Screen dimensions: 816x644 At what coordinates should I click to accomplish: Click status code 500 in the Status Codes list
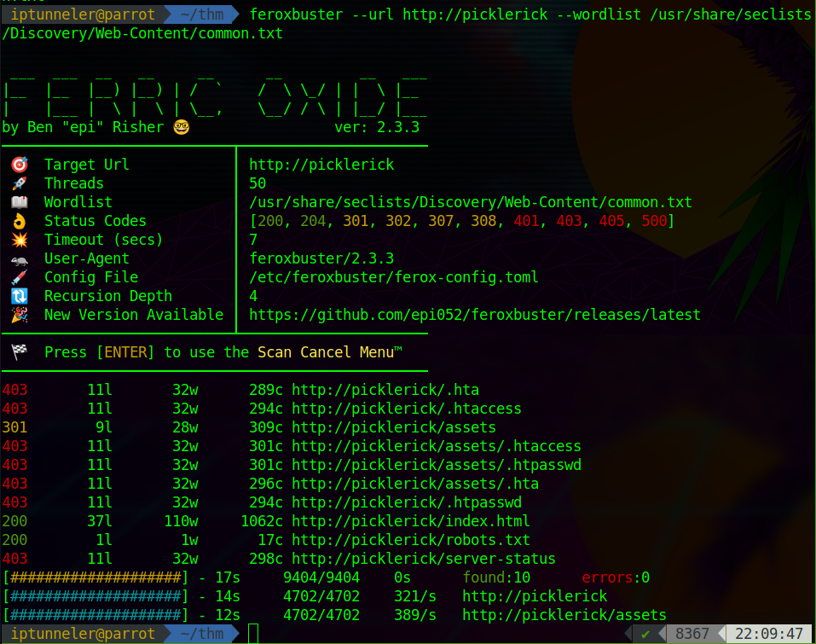click(x=654, y=221)
